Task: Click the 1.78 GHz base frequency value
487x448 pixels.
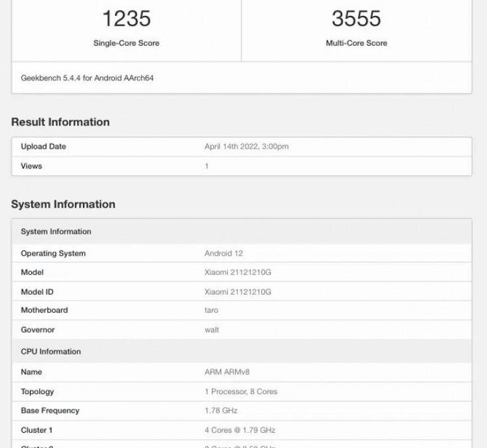Action: (x=221, y=411)
